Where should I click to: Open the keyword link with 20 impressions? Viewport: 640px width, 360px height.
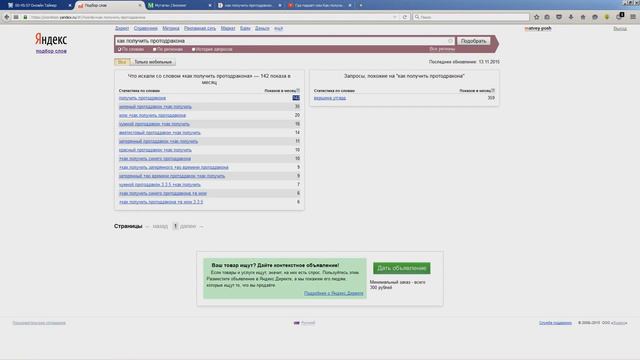pyautogui.click(x=152, y=115)
